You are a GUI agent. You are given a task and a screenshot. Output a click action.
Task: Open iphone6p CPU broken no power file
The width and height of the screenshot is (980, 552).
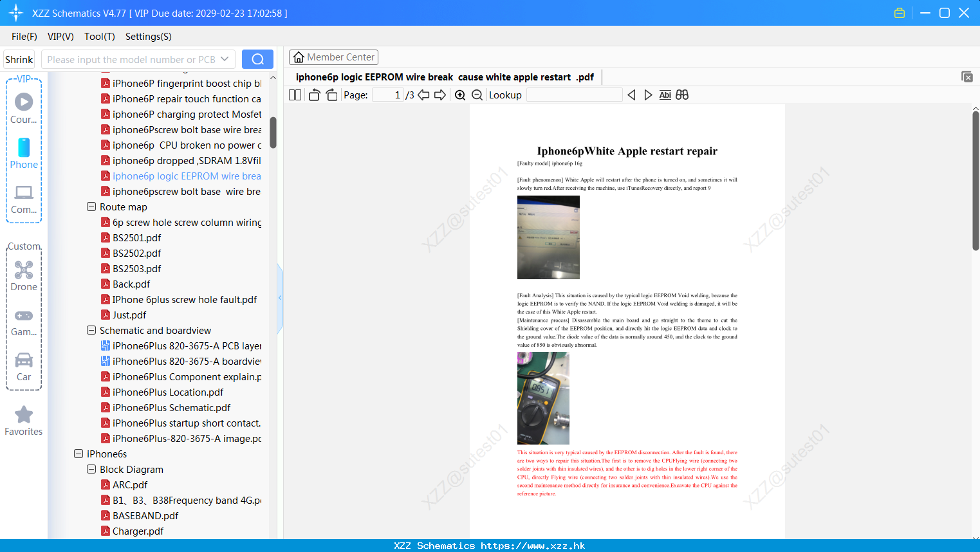pyautogui.click(x=181, y=145)
